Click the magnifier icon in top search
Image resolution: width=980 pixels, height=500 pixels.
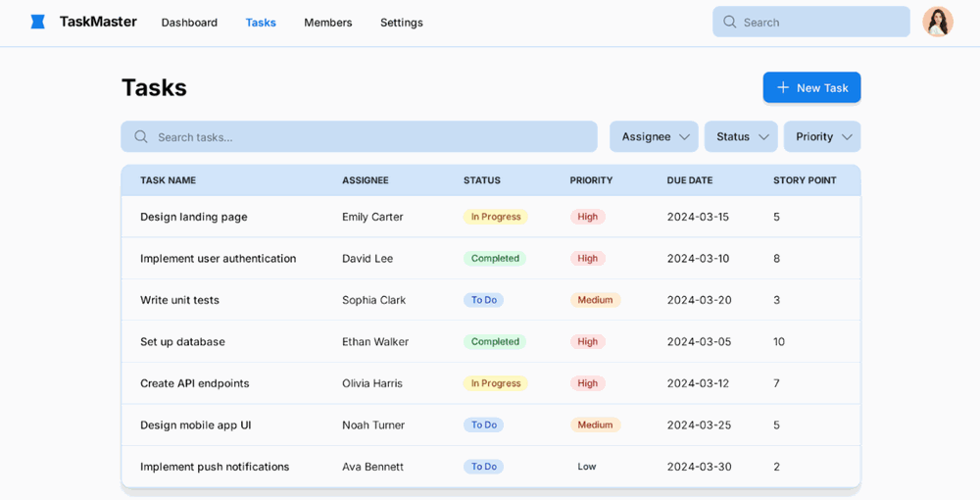click(x=729, y=22)
